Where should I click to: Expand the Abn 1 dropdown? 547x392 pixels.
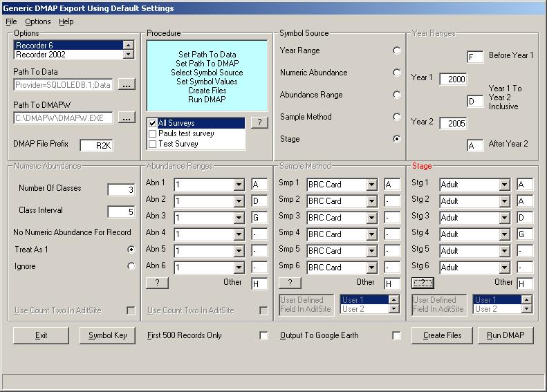(239, 185)
